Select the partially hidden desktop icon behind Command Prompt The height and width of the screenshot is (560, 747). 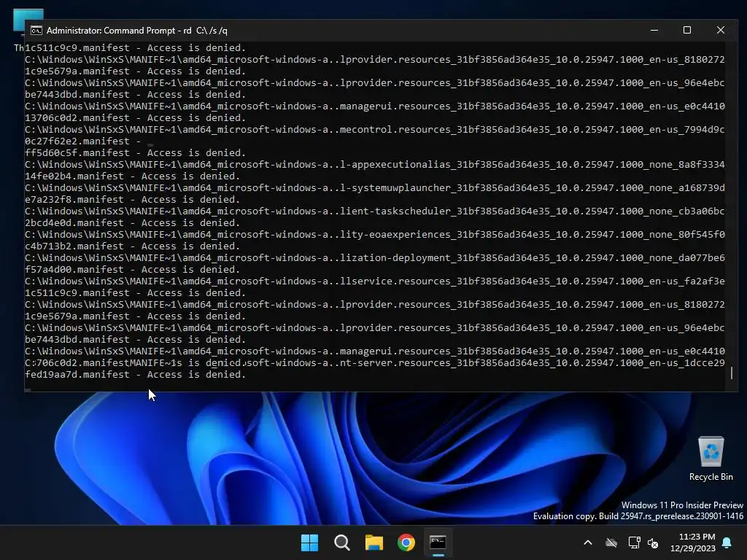(19, 28)
